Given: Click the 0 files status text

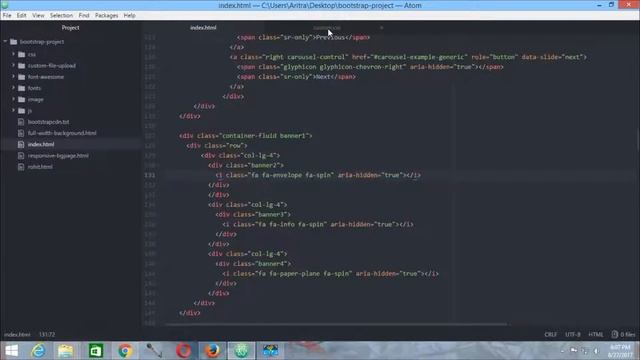Looking at the screenshot, I should tap(628, 334).
